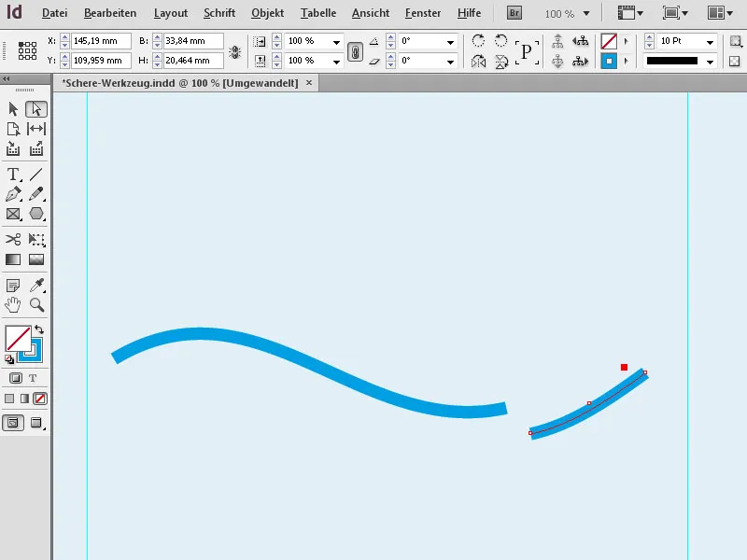The width and height of the screenshot is (747, 560).
Task: Toggle formatting affects text
Action: [x=33, y=378]
